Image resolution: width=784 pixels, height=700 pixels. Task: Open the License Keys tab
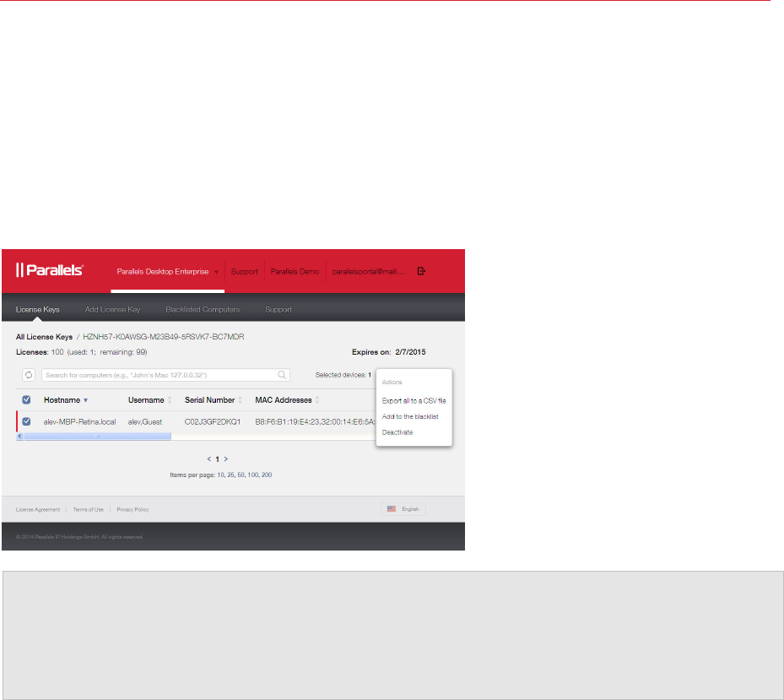pos(37,309)
